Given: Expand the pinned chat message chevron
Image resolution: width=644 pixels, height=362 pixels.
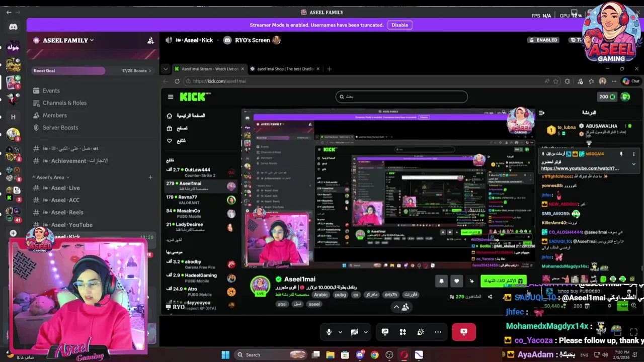Looking at the screenshot, I should [633, 163].
